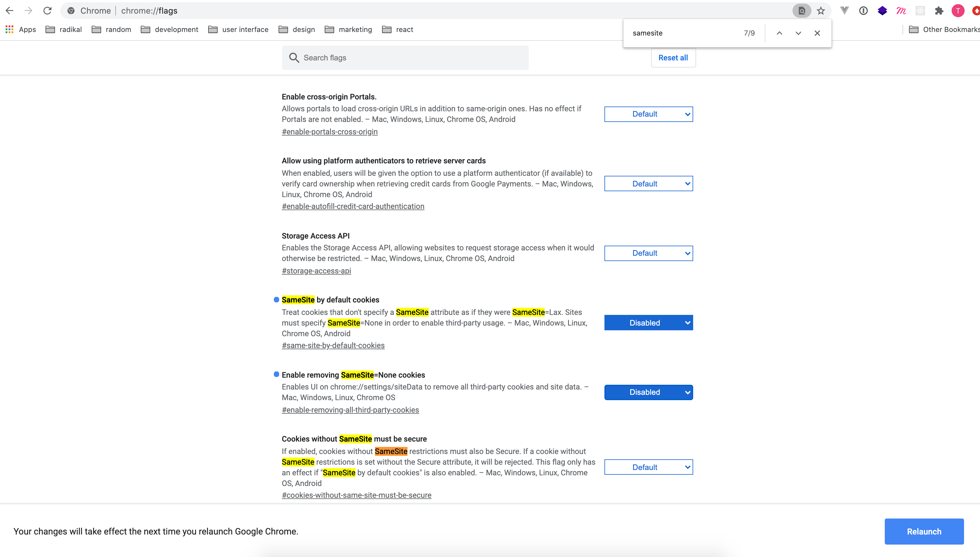Open the profile avatar T
Viewport: 980px width, 557px height.
point(958,11)
